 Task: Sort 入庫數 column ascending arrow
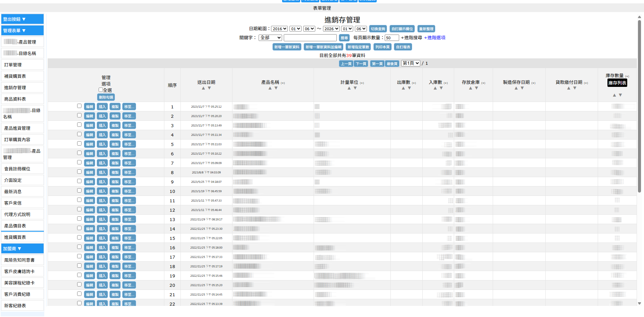pos(435,88)
